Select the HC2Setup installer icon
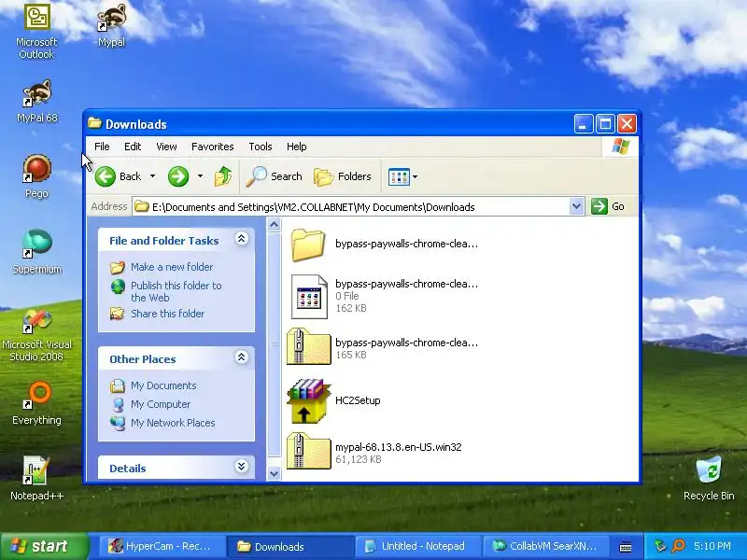Viewport: 747px width, 560px height. tap(308, 401)
